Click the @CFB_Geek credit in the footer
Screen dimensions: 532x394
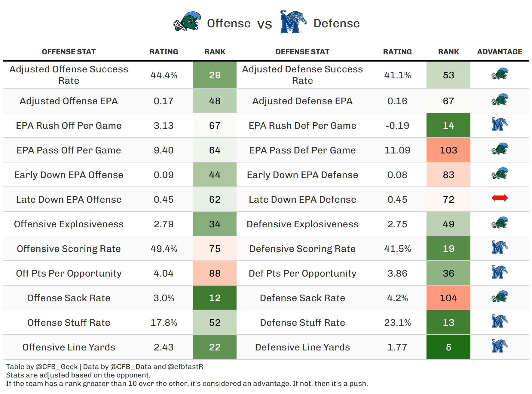(57, 367)
